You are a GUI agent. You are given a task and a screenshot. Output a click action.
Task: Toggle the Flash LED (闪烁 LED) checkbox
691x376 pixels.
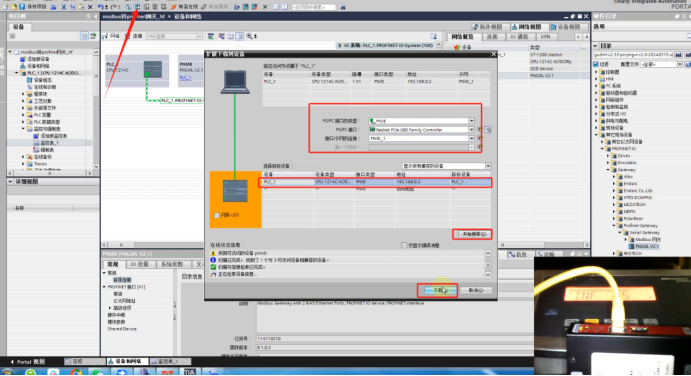click(217, 215)
